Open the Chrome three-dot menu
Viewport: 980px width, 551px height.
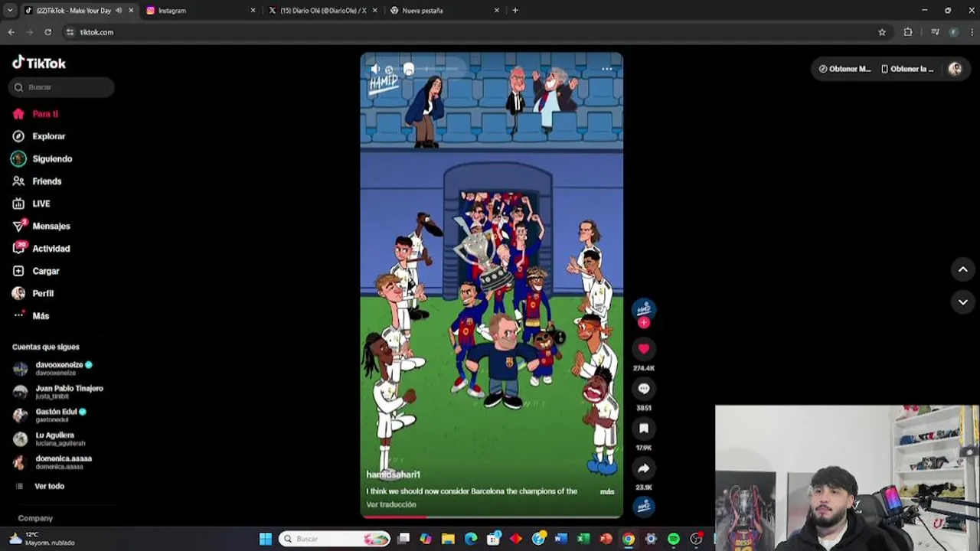click(972, 32)
